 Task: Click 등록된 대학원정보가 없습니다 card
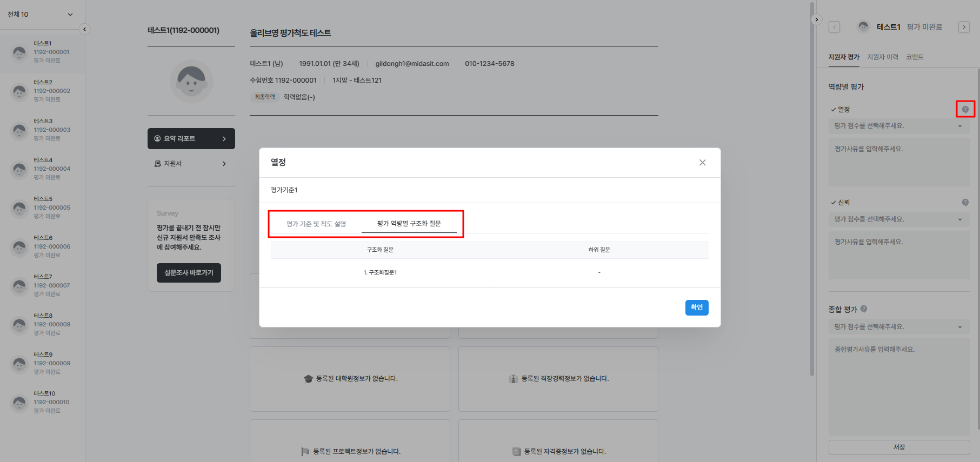click(x=350, y=379)
